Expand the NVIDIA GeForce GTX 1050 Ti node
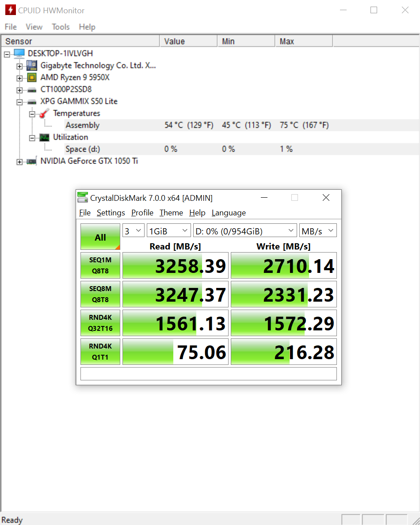This screenshot has height=525, width=420. [19, 162]
